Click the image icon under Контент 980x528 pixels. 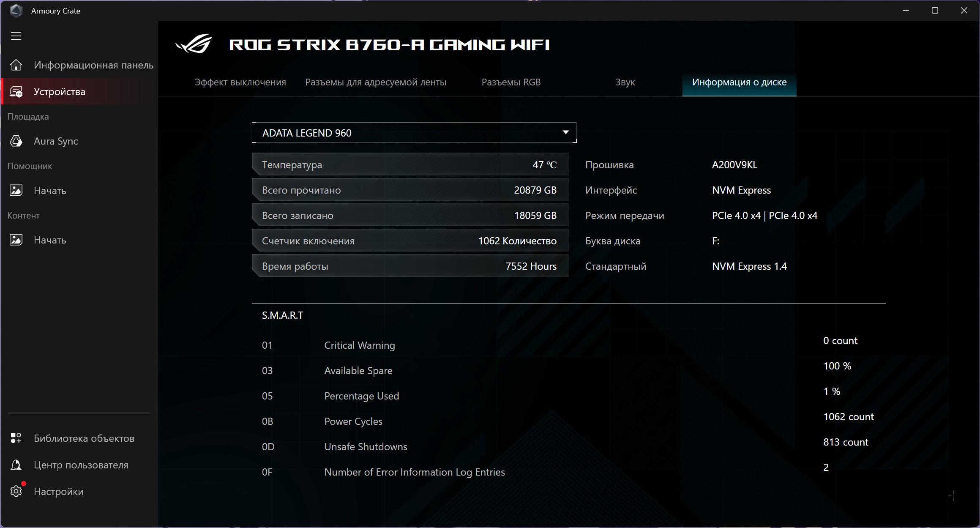16,240
